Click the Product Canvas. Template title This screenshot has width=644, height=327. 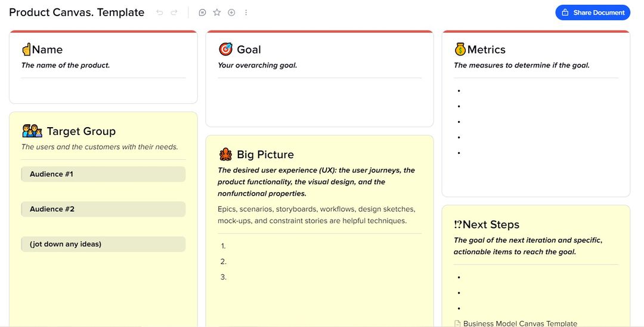[x=77, y=13]
